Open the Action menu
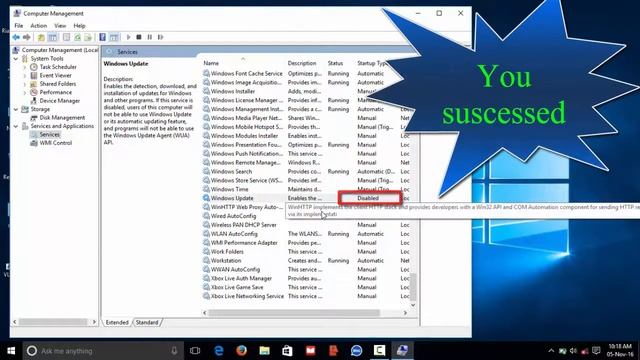Screen dimensions: 640x360 pyautogui.click(x=39, y=26)
